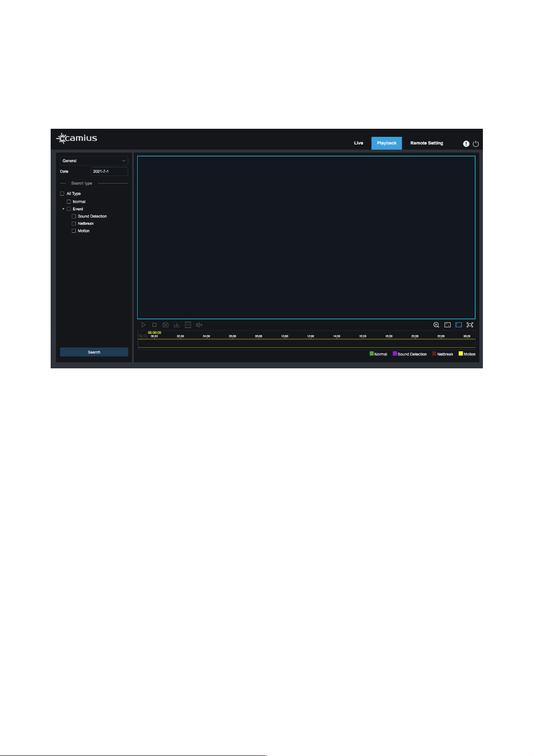Zoom out the timeline

(x=145, y=336)
